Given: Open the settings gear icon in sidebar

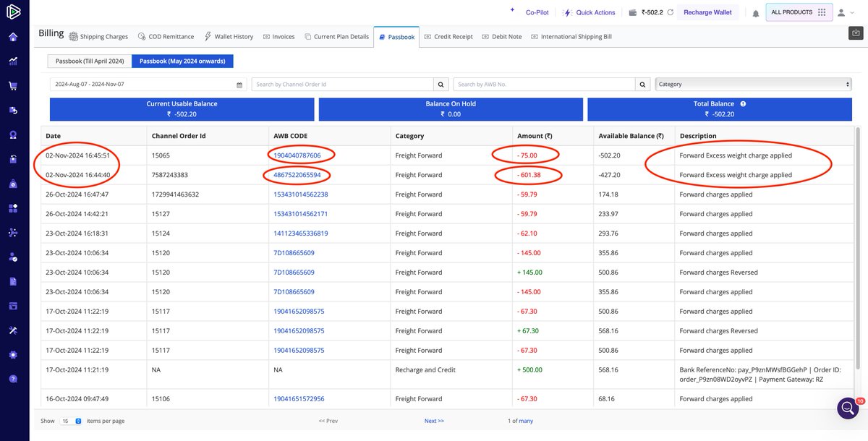Looking at the screenshot, I should click(13, 355).
